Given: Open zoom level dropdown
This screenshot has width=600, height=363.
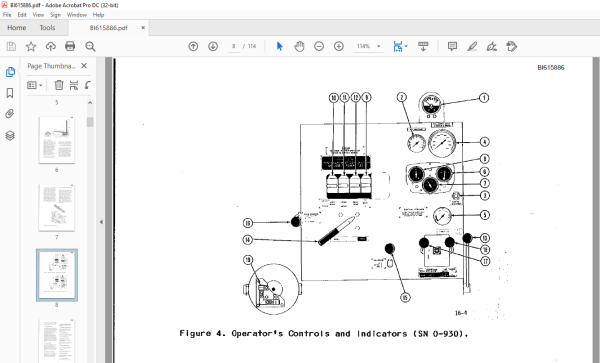Looking at the screenshot, I should (x=378, y=46).
